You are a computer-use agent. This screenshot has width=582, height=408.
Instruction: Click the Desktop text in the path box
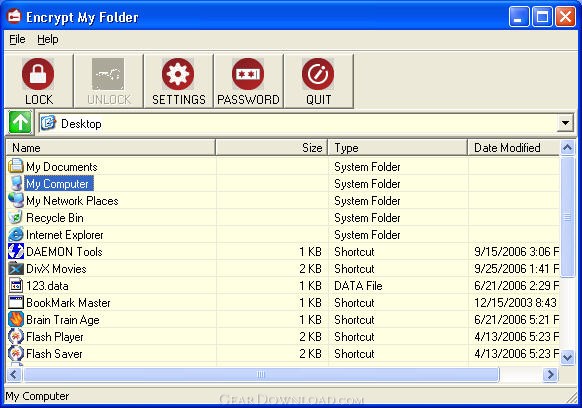click(81, 124)
